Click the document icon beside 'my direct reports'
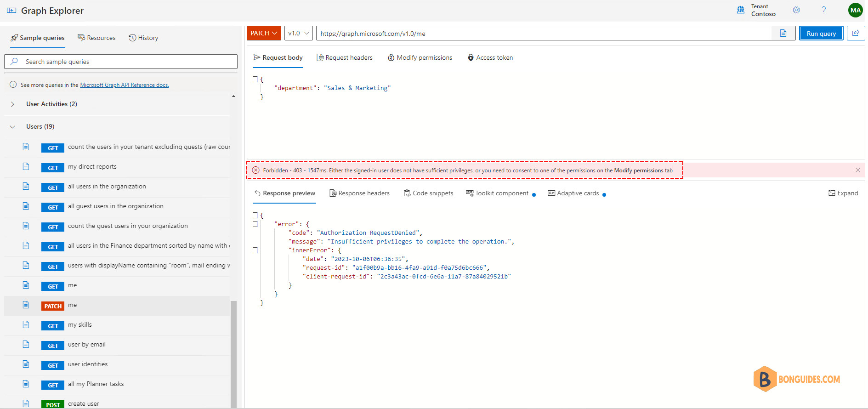This screenshot has width=868, height=409. (x=26, y=166)
